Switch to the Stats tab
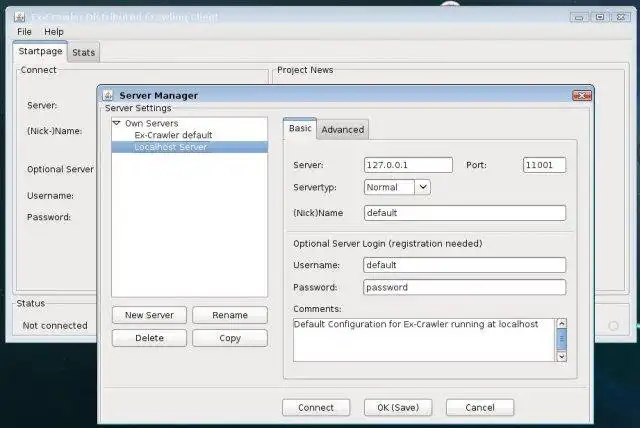640x428 pixels. (84, 52)
